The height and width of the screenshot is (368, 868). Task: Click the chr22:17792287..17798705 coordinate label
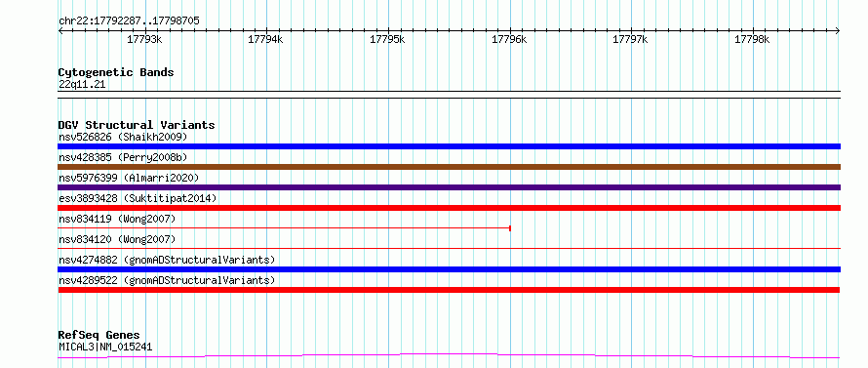(x=129, y=20)
